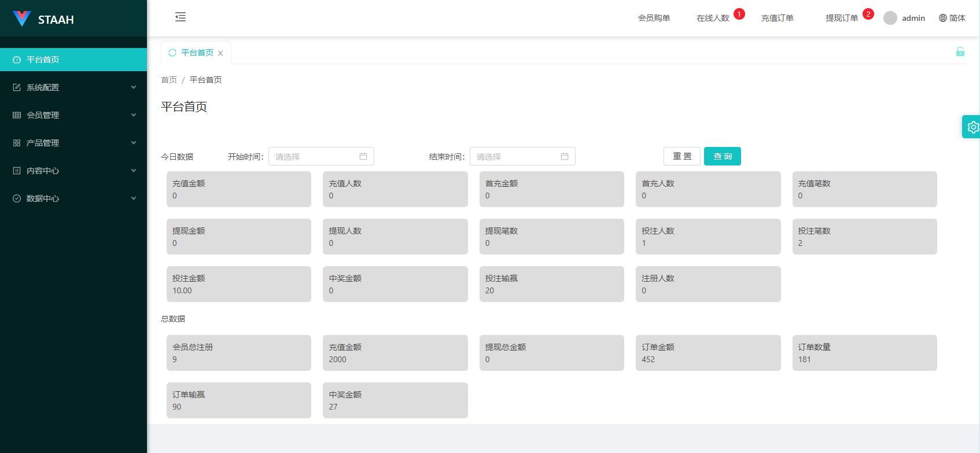
Task: Click the globe language icon
Action: [943, 18]
